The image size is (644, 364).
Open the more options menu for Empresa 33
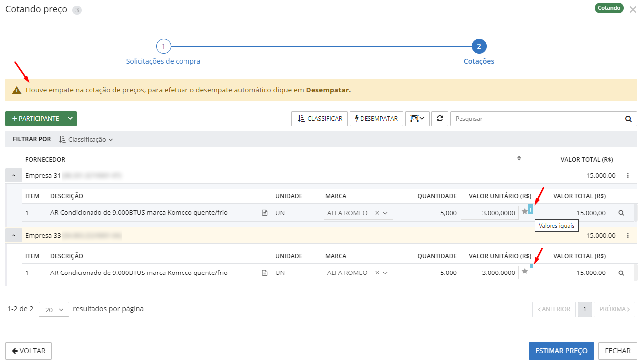628,235
